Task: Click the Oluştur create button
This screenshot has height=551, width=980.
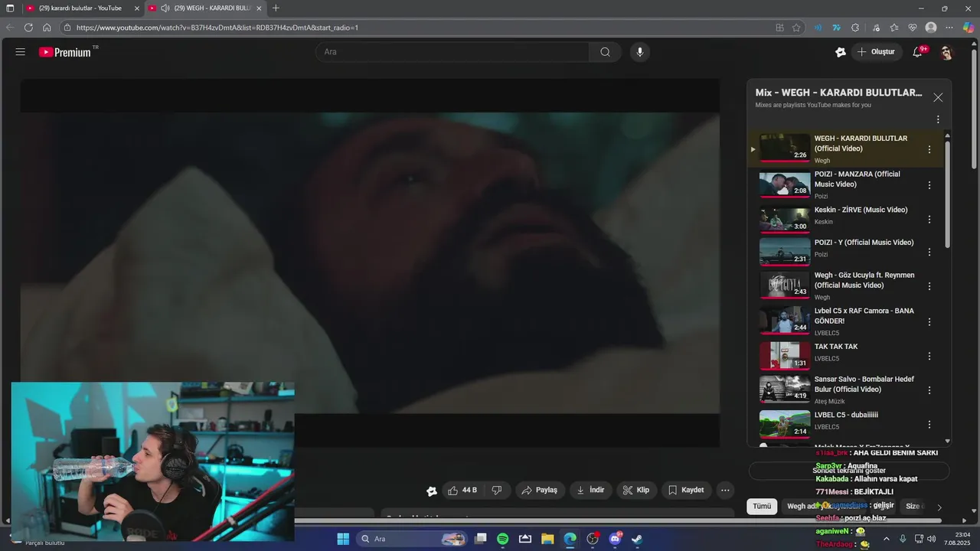Action: (876, 52)
